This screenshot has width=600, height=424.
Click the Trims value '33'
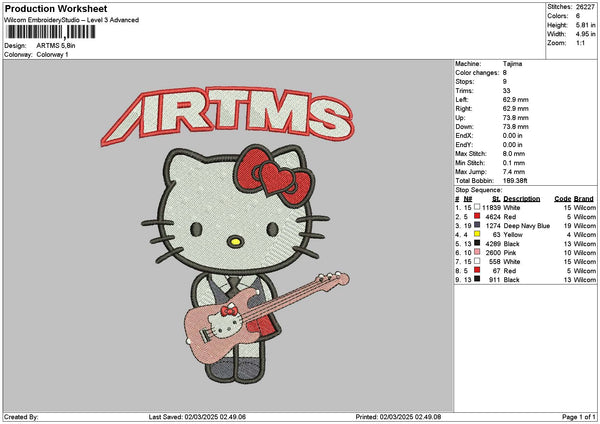coord(507,91)
